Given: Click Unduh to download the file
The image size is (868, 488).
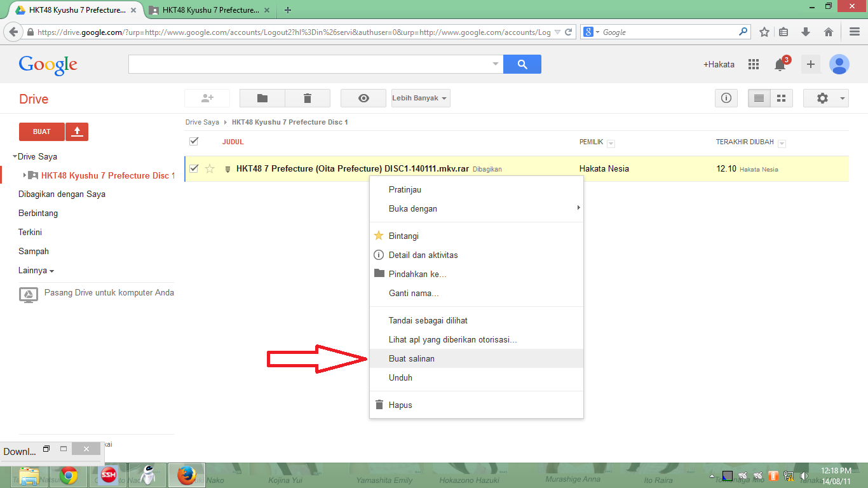Looking at the screenshot, I should click(x=477, y=377).
